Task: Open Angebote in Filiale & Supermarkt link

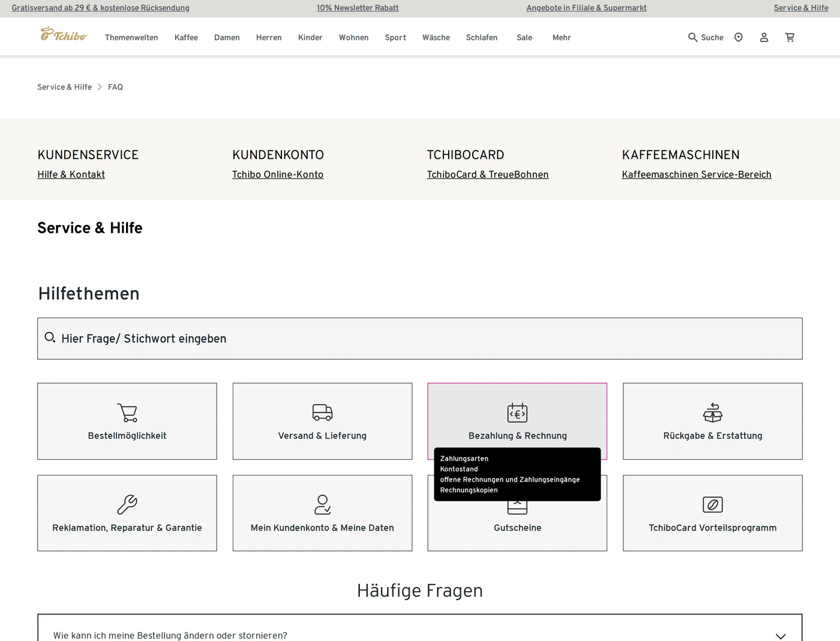Action: coord(586,8)
